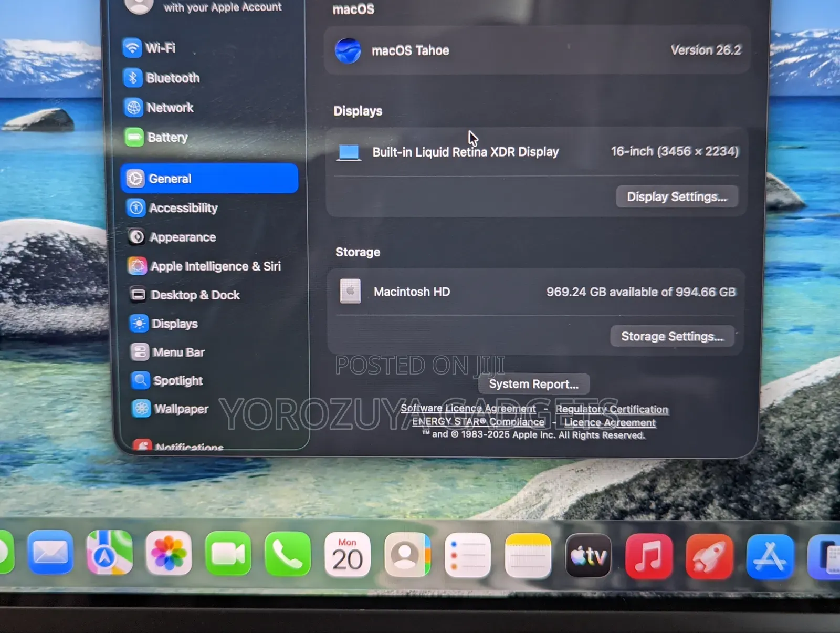Screen dimensions: 840x633
Task: Open Notifications settings in sidebar
Action: (x=178, y=445)
